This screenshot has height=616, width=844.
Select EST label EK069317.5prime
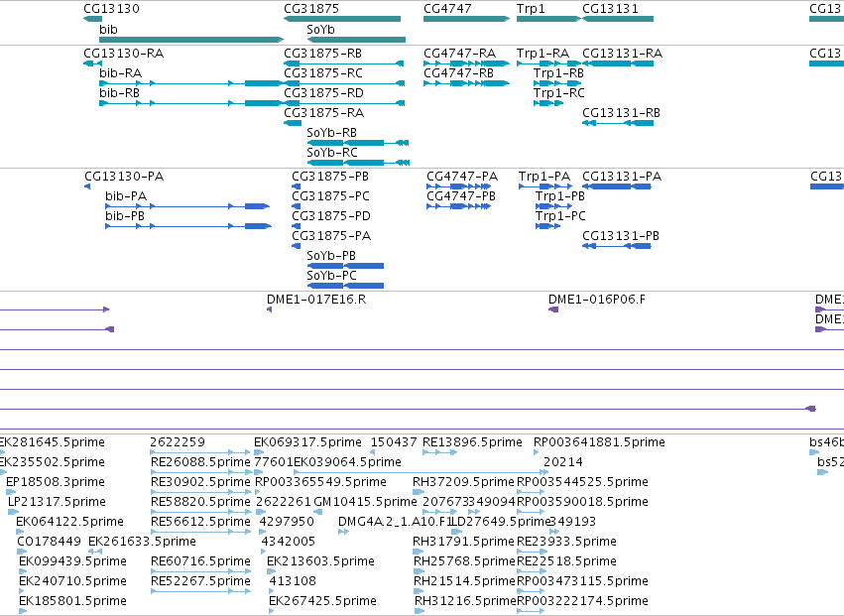pyautogui.click(x=307, y=442)
